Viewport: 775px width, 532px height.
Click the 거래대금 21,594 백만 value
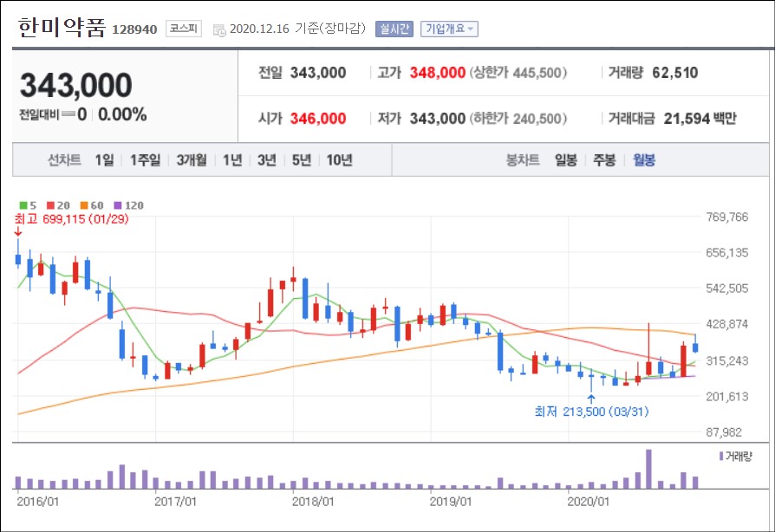coord(700,119)
